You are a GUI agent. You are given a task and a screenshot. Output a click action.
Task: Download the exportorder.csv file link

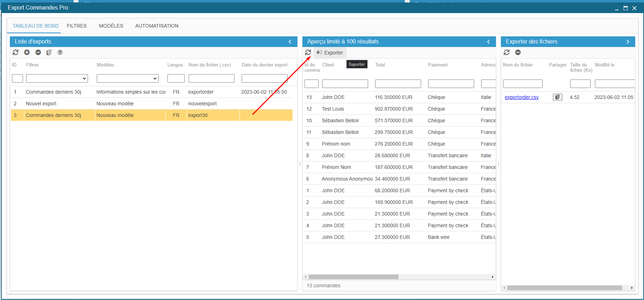[x=521, y=97]
